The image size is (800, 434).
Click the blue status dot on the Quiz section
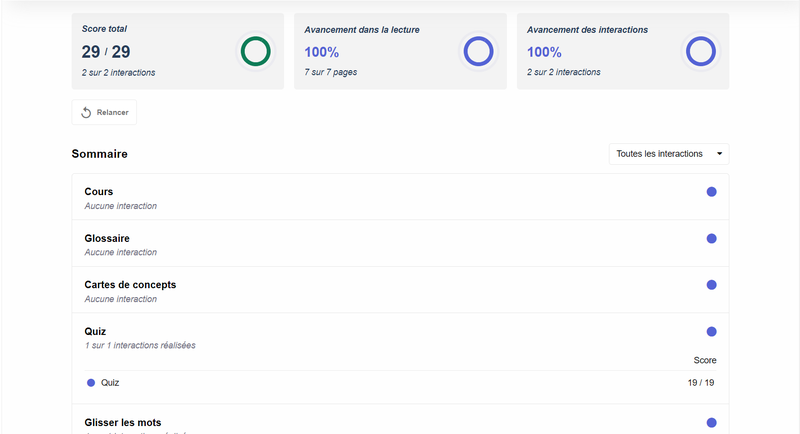(712, 332)
